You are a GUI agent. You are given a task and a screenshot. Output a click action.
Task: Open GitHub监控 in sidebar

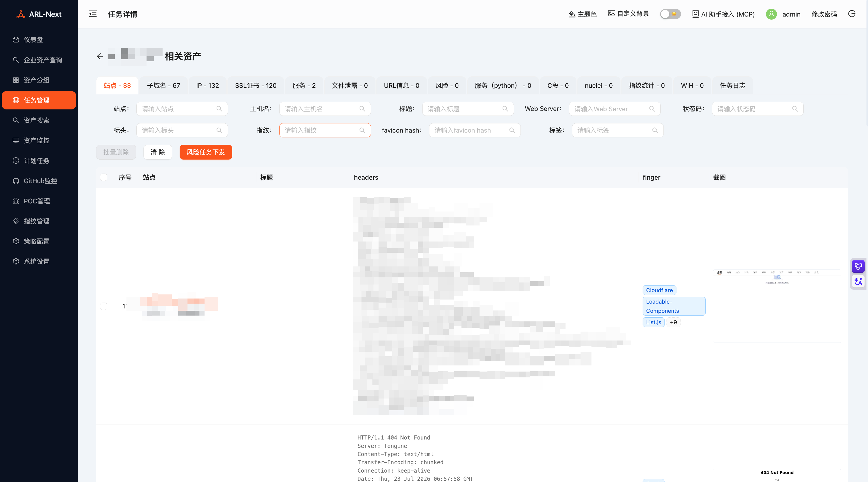(x=39, y=181)
